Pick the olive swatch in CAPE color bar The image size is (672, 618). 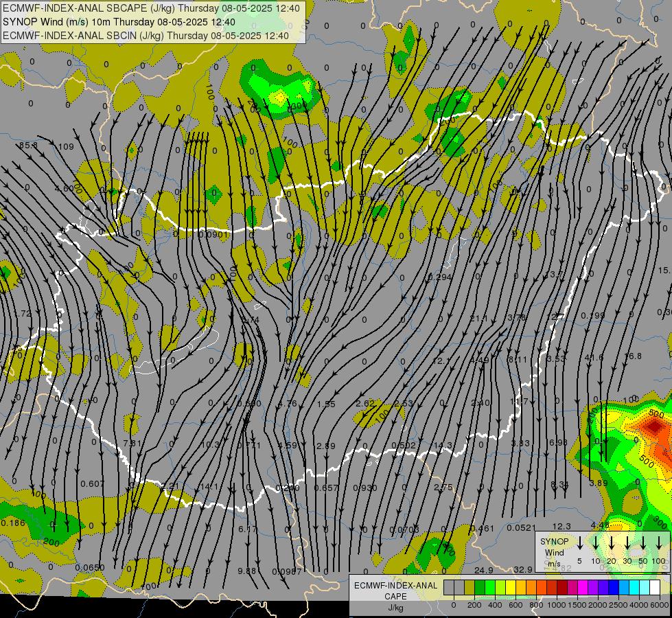[x=470, y=587]
